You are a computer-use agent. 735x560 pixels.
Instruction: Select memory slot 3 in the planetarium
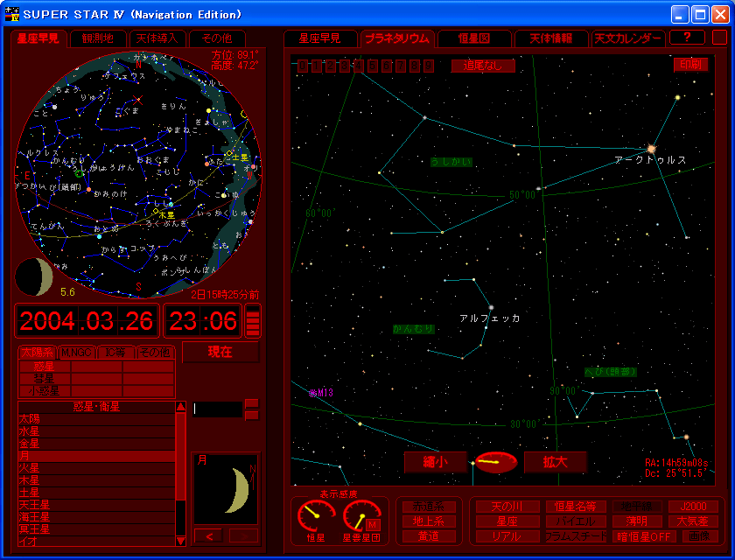pyautogui.click(x=345, y=66)
